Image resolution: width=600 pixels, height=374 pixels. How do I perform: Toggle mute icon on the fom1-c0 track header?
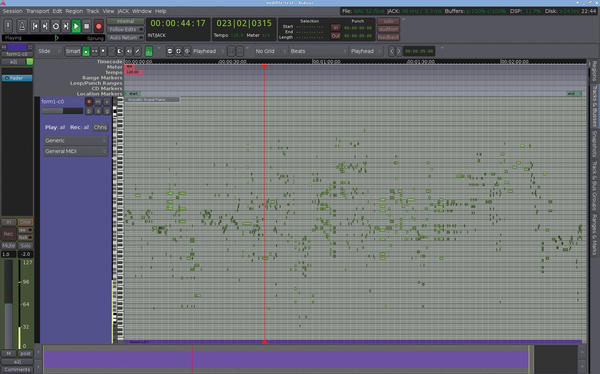click(98, 102)
